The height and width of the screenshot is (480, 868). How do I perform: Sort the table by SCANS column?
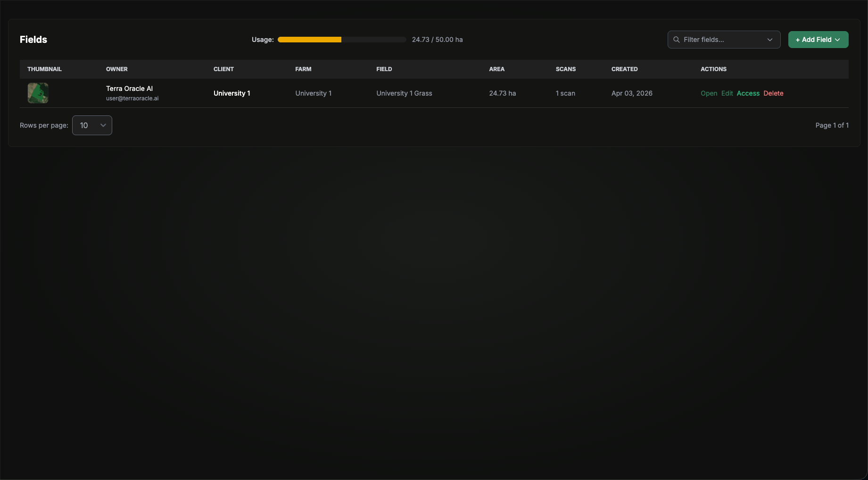pos(566,69)
